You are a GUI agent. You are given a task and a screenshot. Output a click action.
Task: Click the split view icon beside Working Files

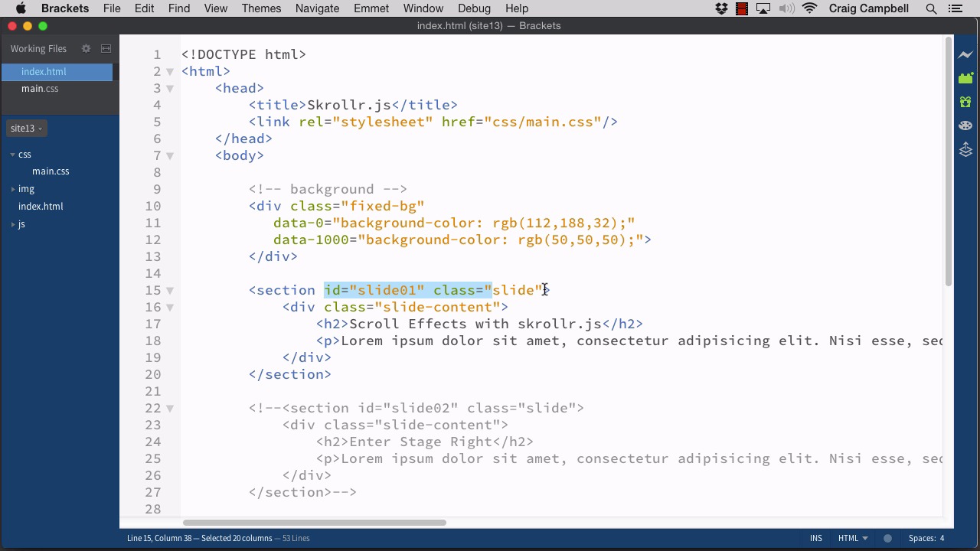[x=106, y=48]
